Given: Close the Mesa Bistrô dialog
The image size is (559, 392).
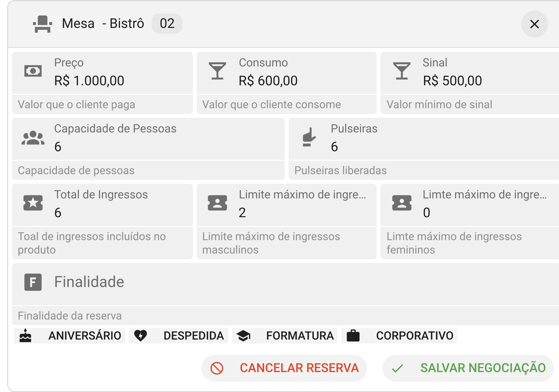Looking at the screenshot, I should (x=535, y=24).
